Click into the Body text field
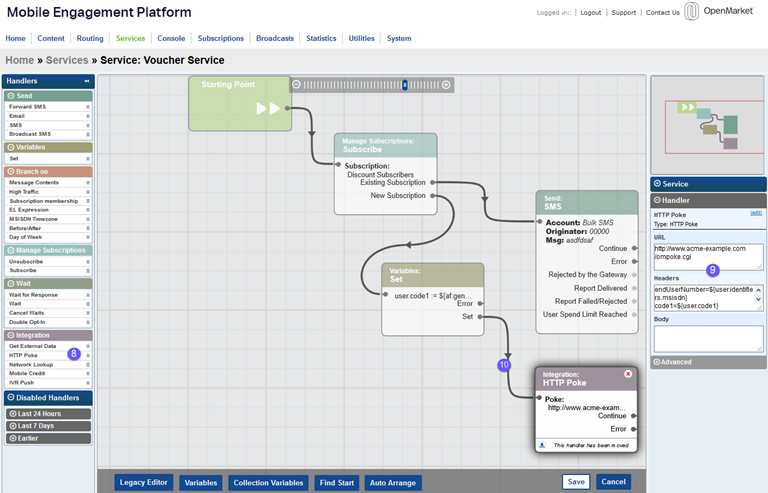Viewport: 768px width, 493px height. point(708,338)
